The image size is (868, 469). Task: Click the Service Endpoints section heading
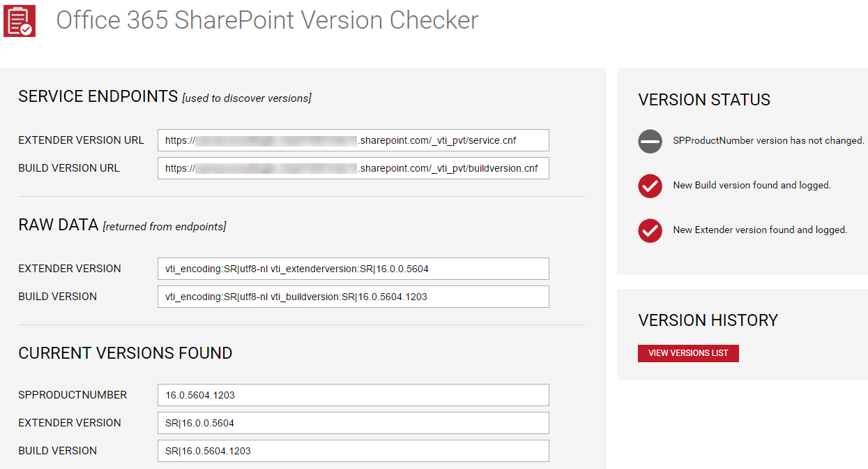coord(98,96)
